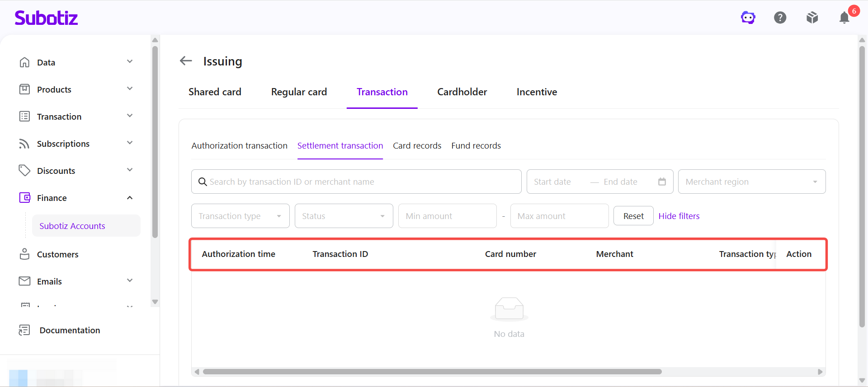868x387 pixels.
Task: Click the Hide filters link
Action: [679, 216]
